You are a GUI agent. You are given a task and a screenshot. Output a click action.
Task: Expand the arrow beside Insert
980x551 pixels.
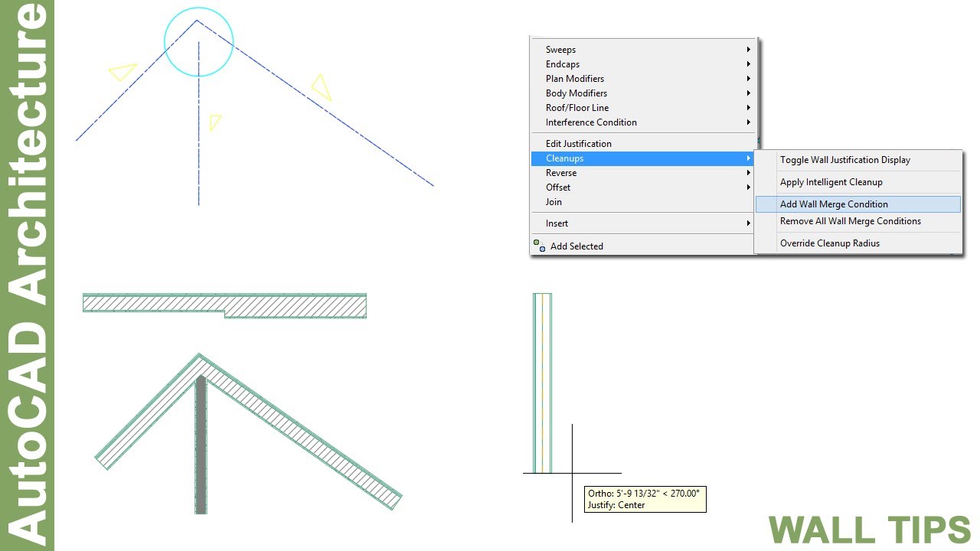749,223
